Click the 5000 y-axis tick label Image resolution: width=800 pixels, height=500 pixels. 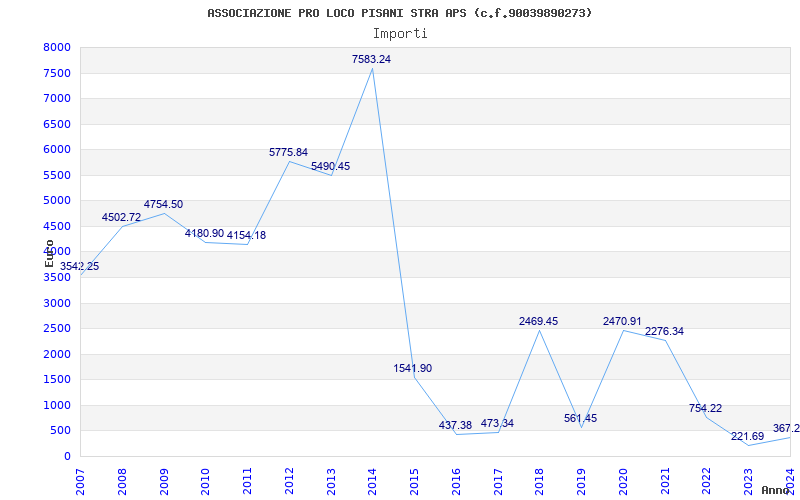(57, 201)
